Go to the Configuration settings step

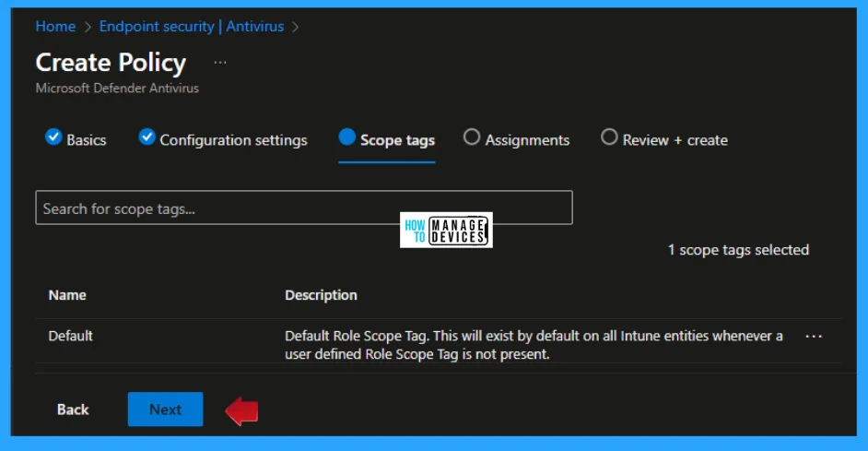pos(223,139)
